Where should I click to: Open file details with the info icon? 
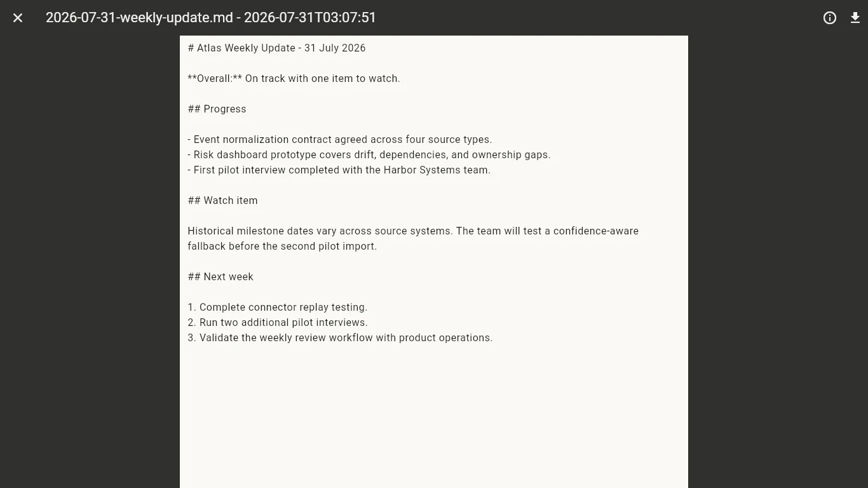pos(830,18)
